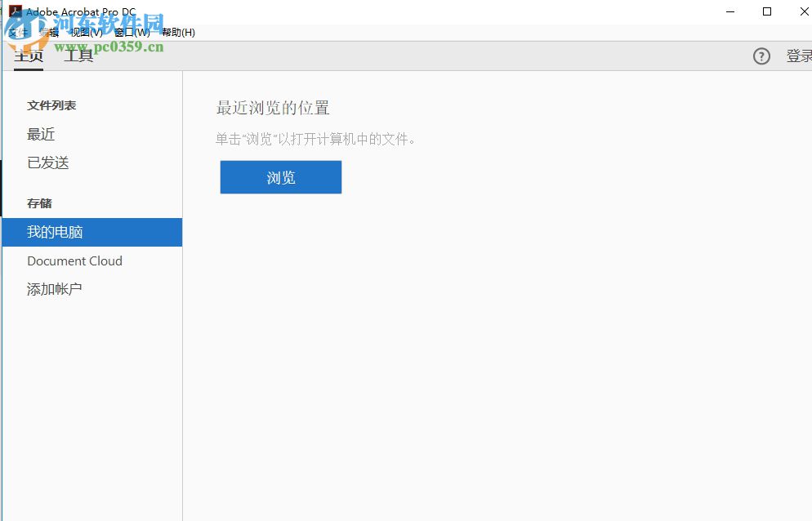The height and width of the screenshot is (521, 812).
Task: Minimize the Acrobat window
Action: click(729, 11)
